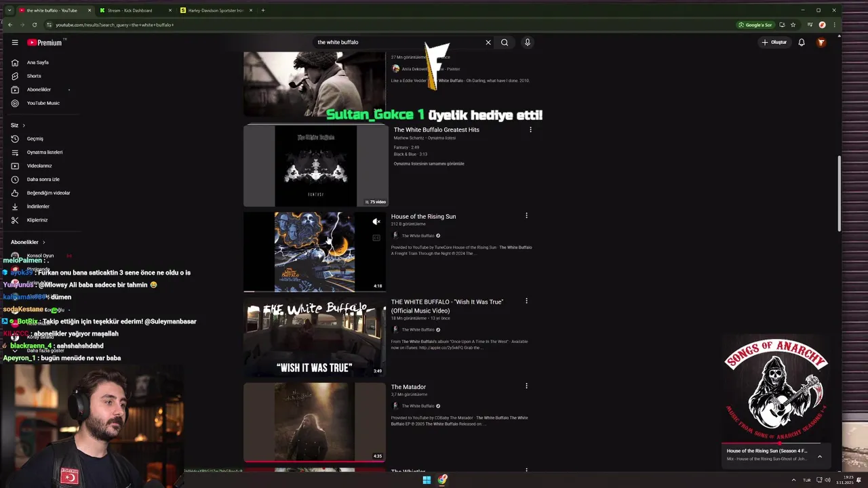Open a new browser tab

(263, 10)
